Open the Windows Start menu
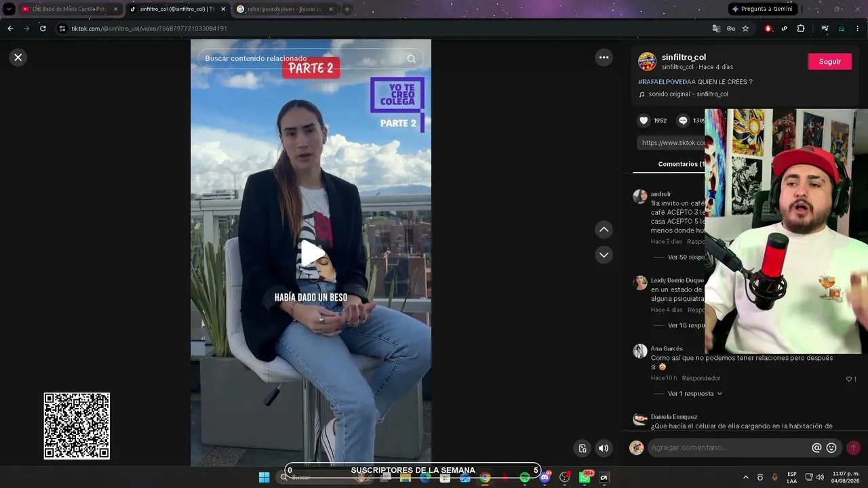 264,477
